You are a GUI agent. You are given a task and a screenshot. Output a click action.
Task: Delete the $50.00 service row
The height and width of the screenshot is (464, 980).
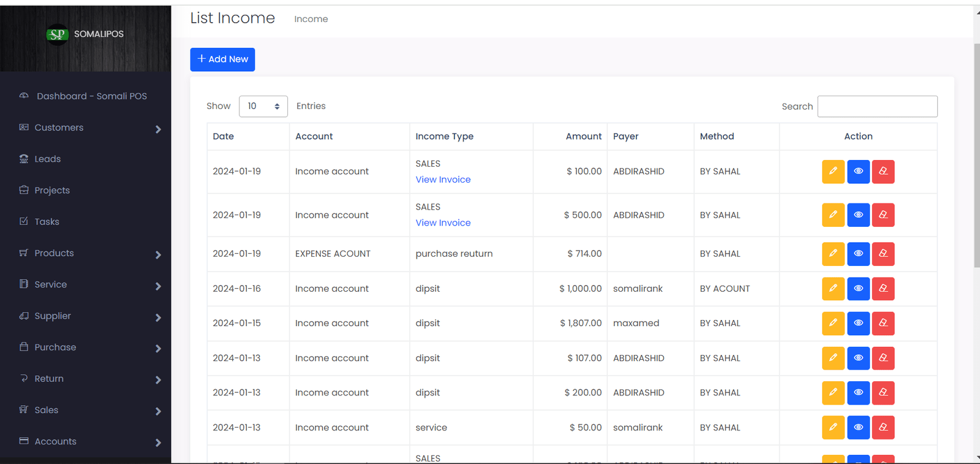(883, 428)
